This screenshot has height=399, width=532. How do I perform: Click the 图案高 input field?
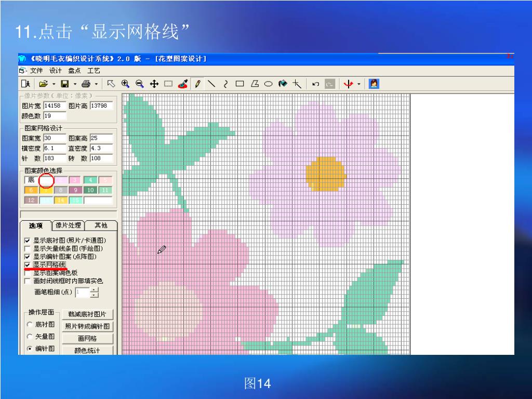coord(101,138)
